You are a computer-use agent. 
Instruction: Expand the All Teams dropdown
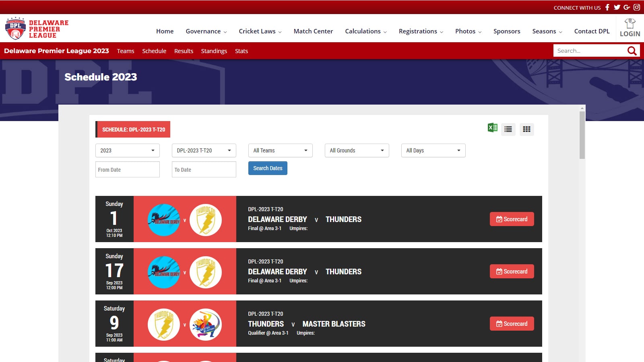coord(280,150)
